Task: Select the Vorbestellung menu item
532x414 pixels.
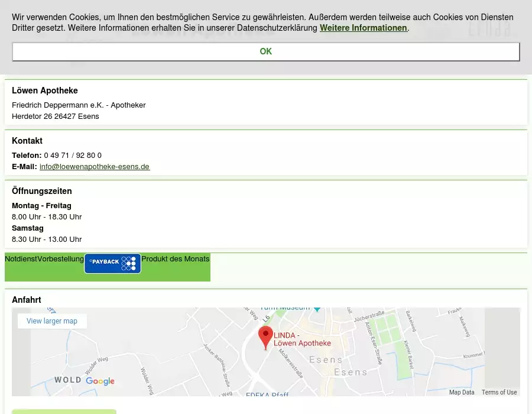Action: click(60, 259)
